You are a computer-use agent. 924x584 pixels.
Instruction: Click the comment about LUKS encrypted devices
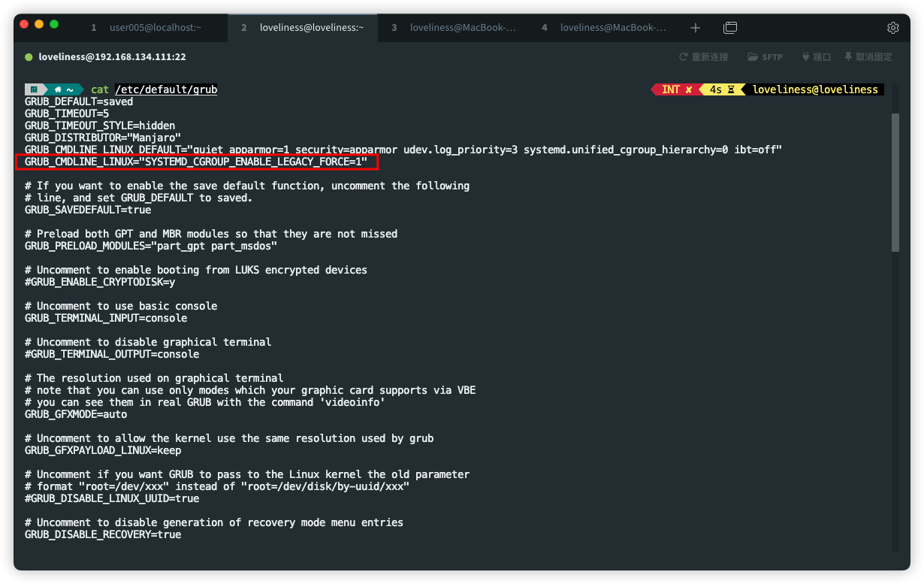coord(196,270)
